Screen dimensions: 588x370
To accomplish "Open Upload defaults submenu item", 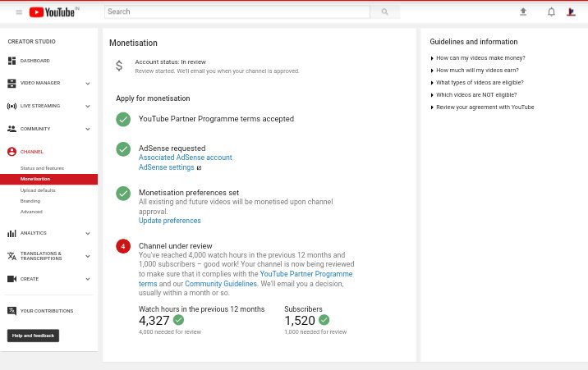I will click(38, 190).
